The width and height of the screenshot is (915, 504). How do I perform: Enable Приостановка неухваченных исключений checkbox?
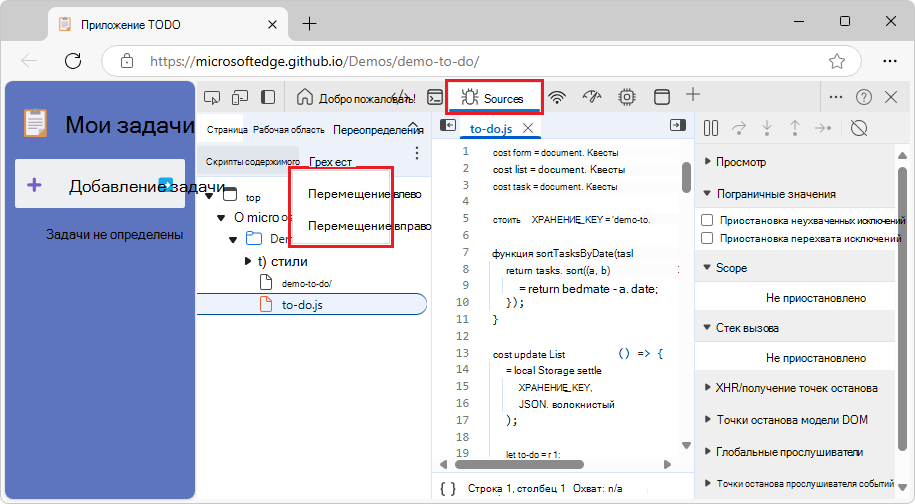tap(707, 220)
